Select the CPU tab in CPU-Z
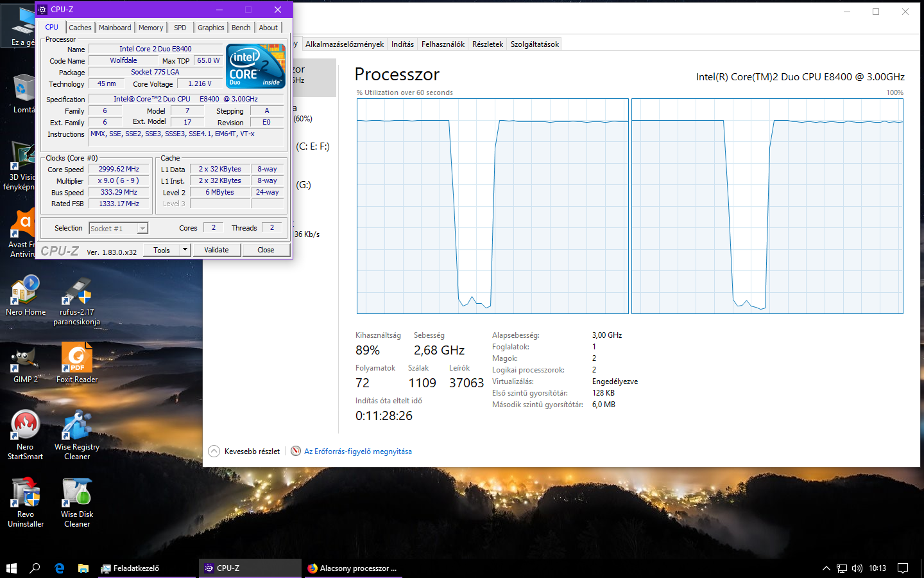 (x=52, y=27)
